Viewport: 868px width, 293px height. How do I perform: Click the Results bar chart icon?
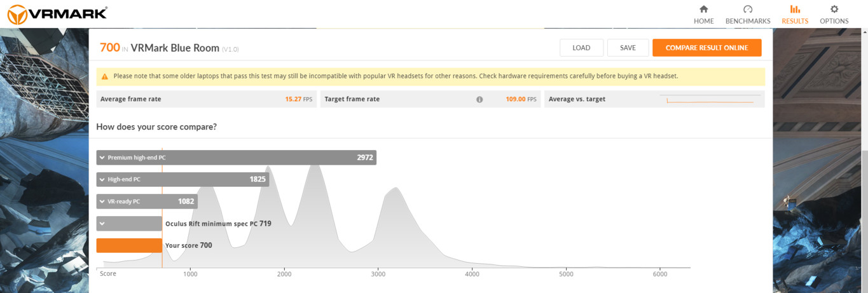795,9
